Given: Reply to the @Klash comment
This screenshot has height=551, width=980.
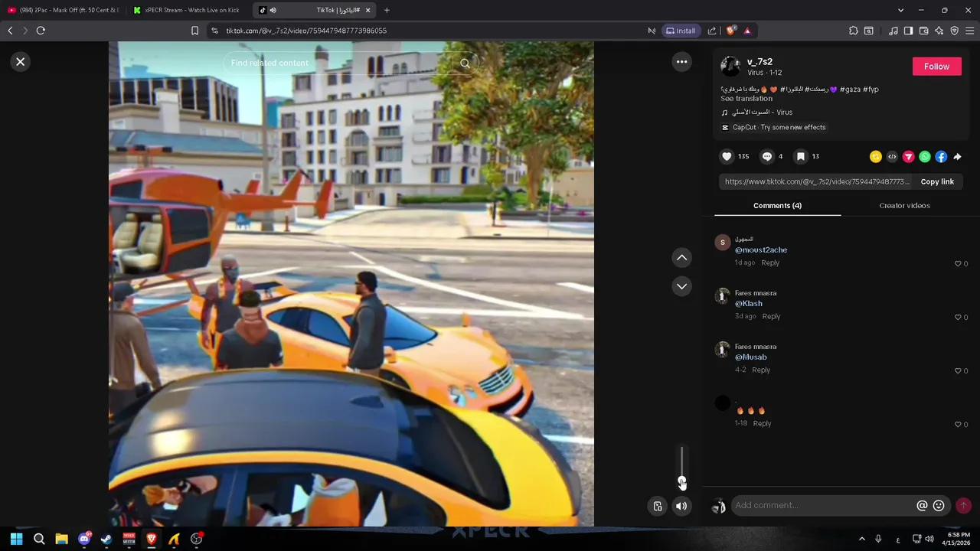Looking at the screenshot, I should click(x=771, y=317).
